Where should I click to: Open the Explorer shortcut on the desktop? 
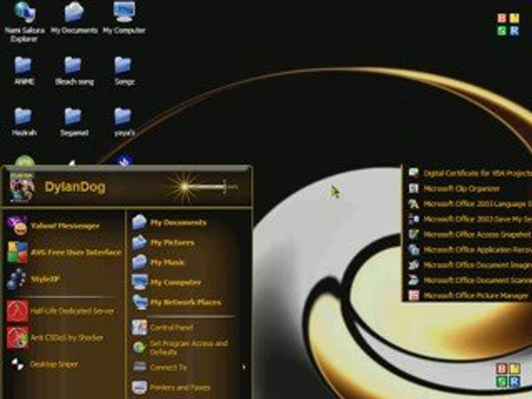pyautogui.click(x=24, y=22)
